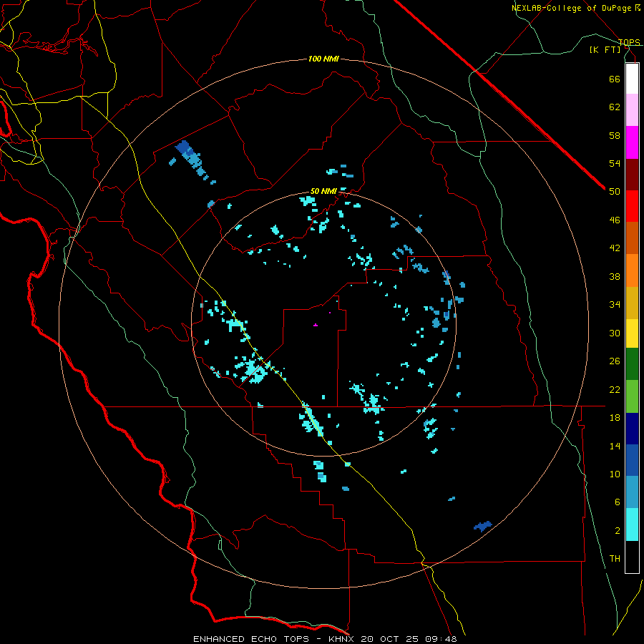Screen dimensions: 644x644
Task: Click the '22' legend value
Action: point(615,389)
